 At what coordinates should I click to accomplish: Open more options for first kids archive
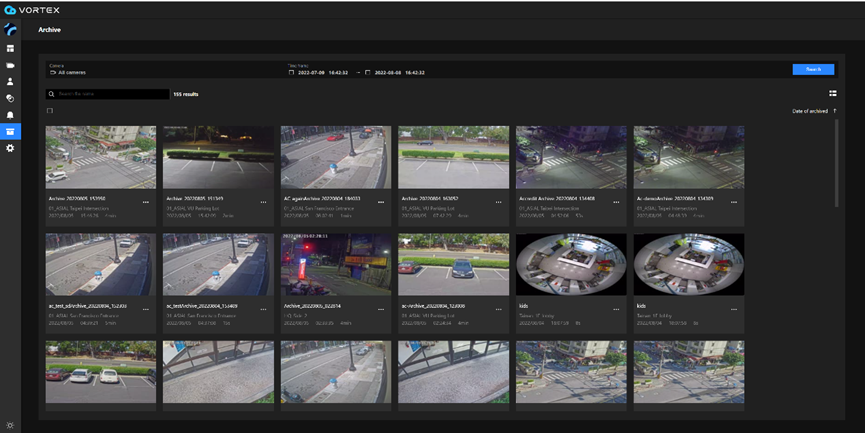point(618,309)
